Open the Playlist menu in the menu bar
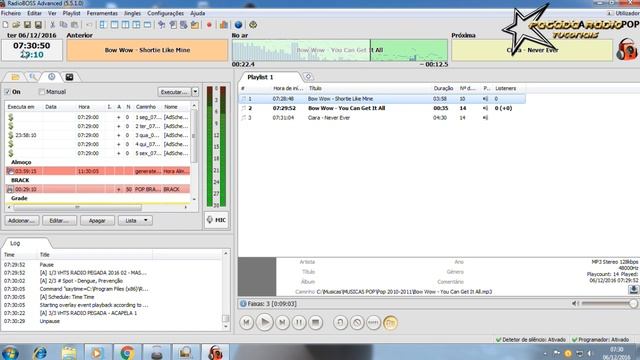The width and height of the screenshot is (640, 360). point(71,13)
